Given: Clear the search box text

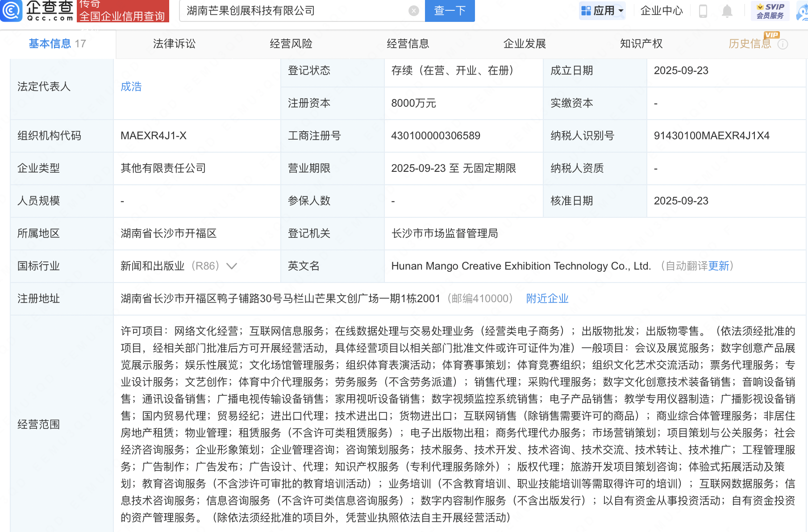Looking at the screenshot, I should pos(414,11).
